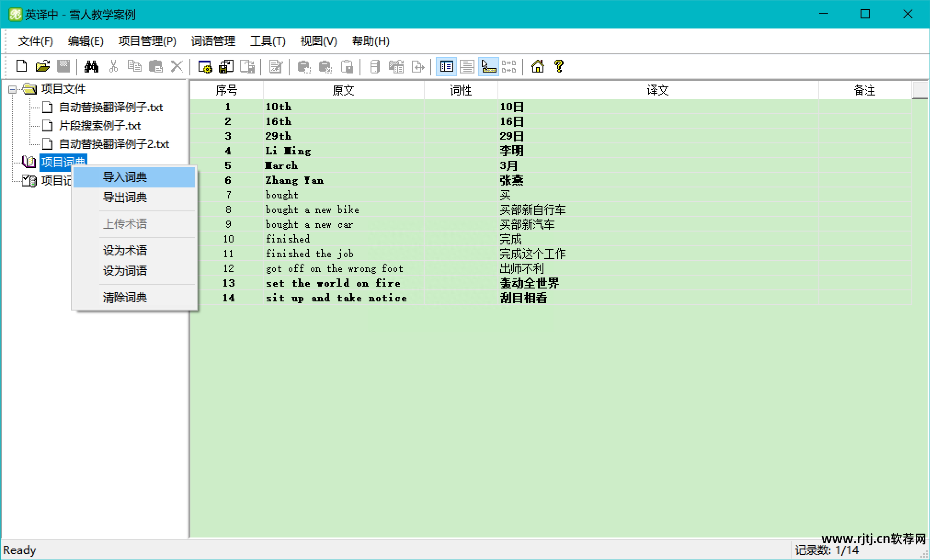The image size is (930, 560).
Task: Click the new file icon
Action: click(x=22, y=67)
